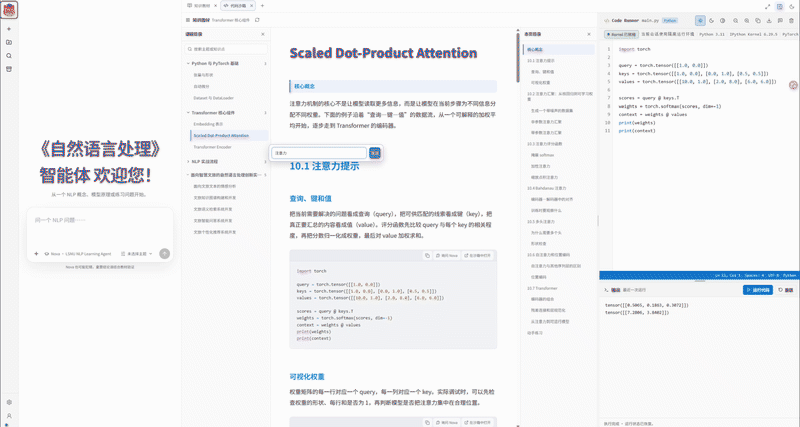Jump to 核心概念 in the page outline

point(559,49)
